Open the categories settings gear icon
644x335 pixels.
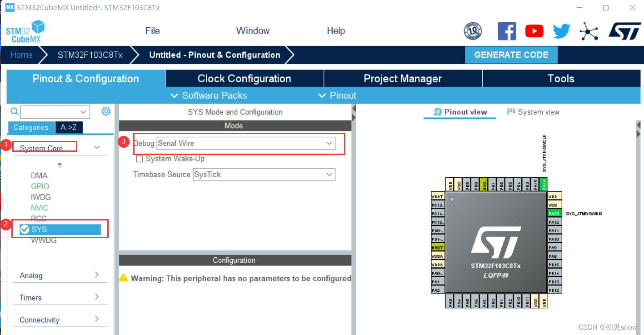tap(106, 111)
